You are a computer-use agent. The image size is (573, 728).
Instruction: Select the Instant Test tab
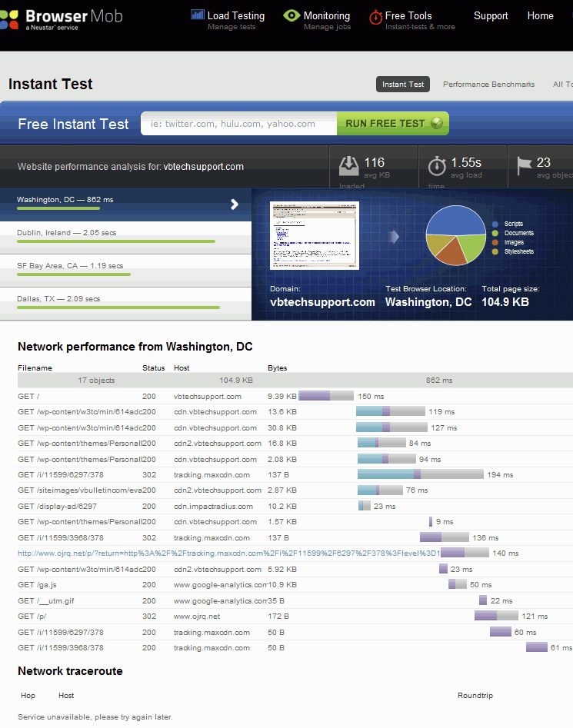(x=402, y=84)
